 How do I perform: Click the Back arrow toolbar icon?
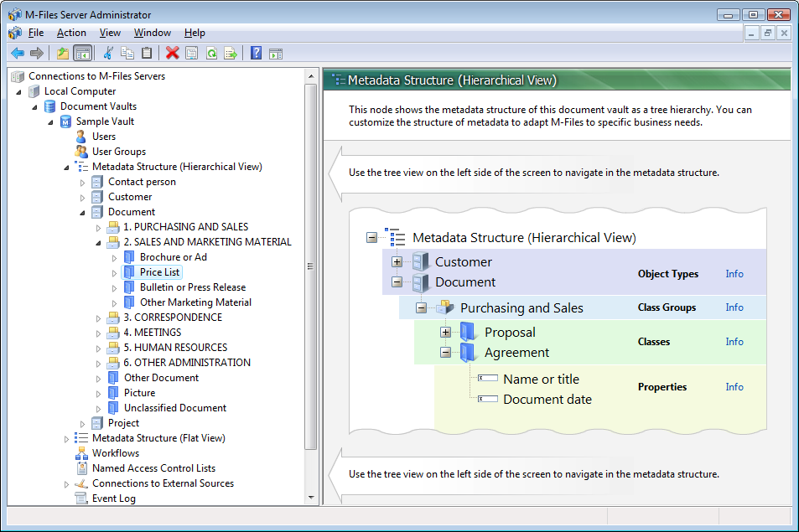tap(18, 53)
